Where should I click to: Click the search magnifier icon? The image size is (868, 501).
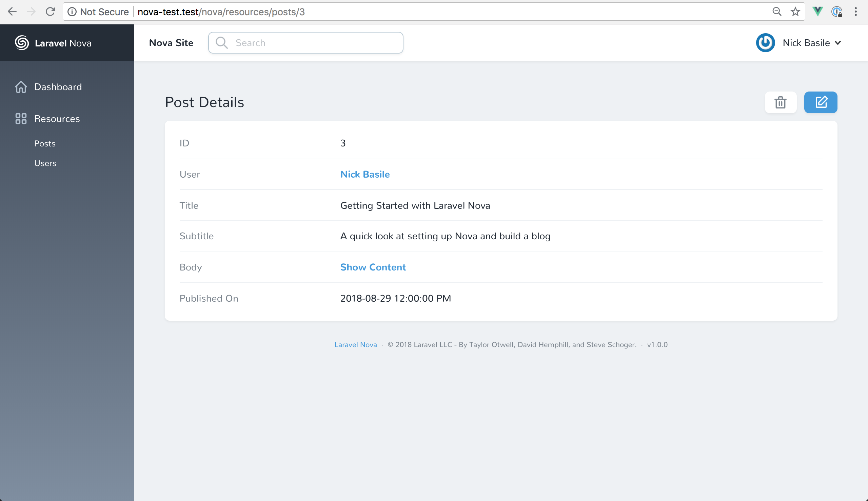222,43
